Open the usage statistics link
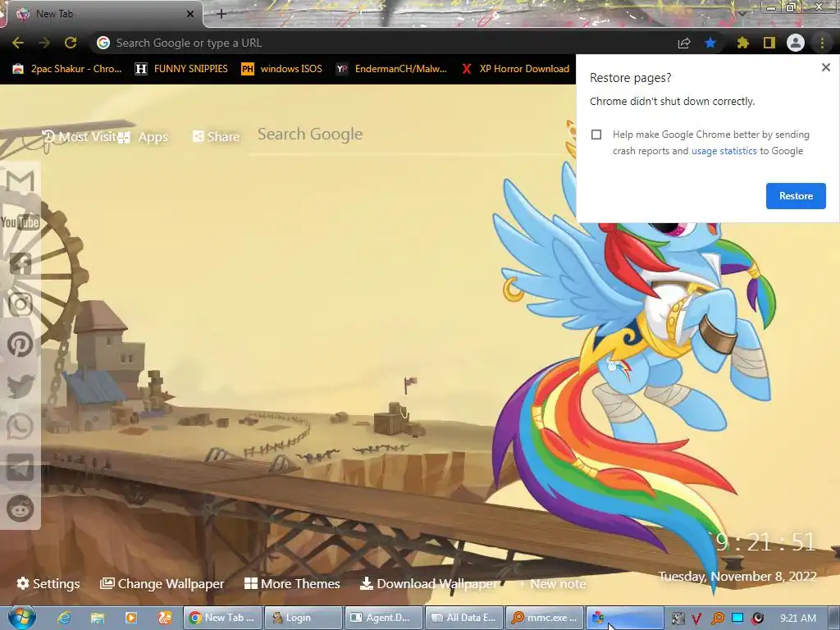This screenshot has width=840, height=630. click(724, 151)
